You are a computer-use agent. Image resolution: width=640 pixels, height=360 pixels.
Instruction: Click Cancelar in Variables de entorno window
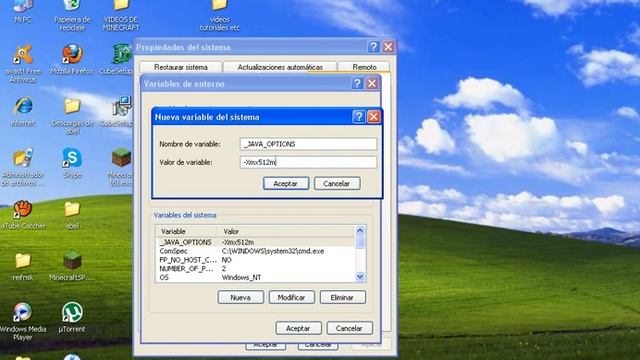click(x=349, y=328)
